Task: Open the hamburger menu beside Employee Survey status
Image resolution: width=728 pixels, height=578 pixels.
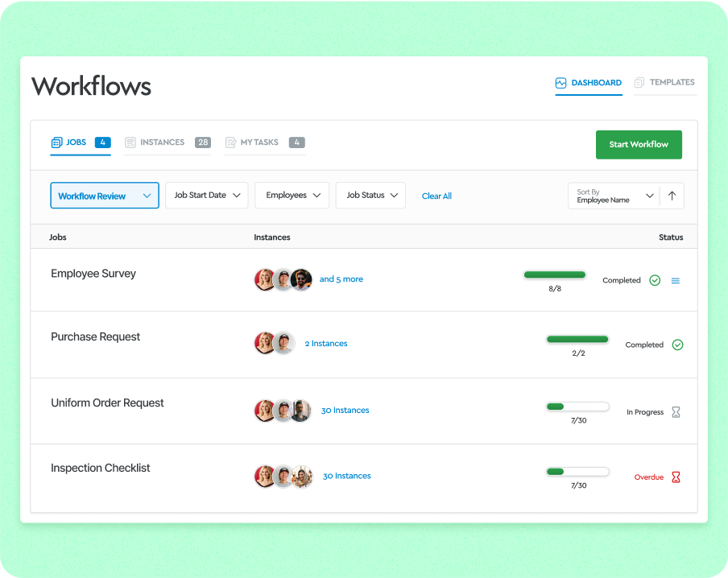Action: pyautogui.click(x=676, y=280)
